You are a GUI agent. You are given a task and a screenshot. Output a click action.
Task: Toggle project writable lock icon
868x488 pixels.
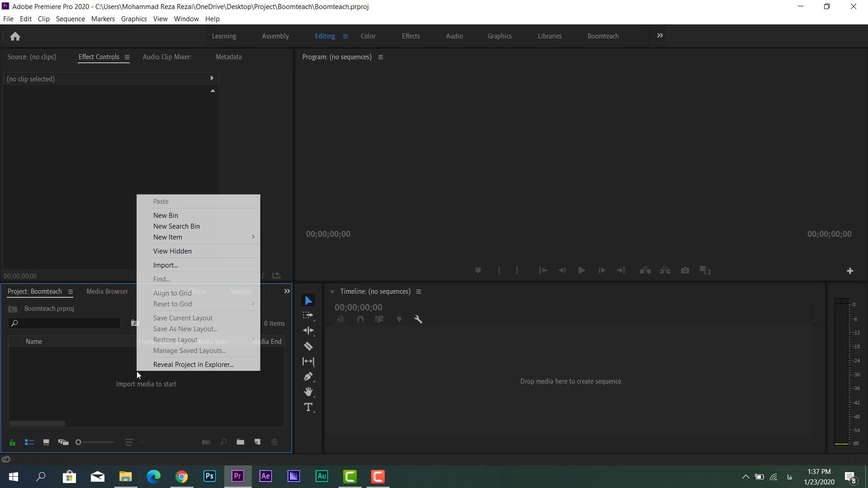tap(13, 442)
